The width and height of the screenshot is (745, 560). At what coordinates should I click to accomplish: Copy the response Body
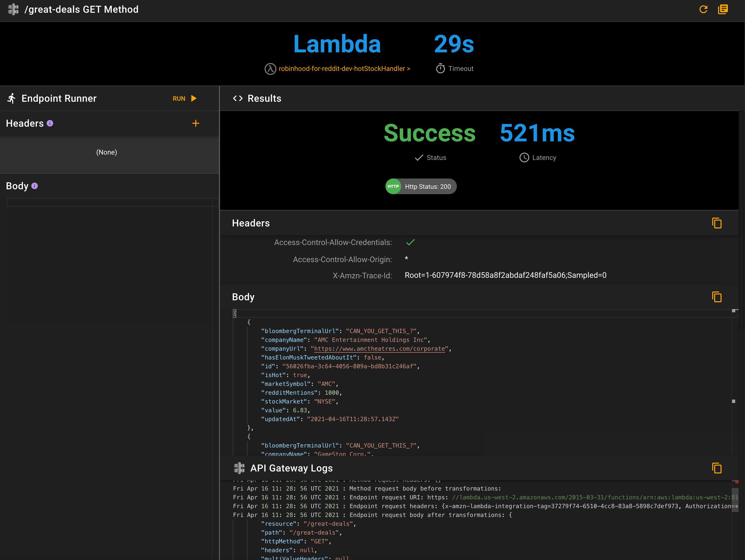[x=717, y=297]
